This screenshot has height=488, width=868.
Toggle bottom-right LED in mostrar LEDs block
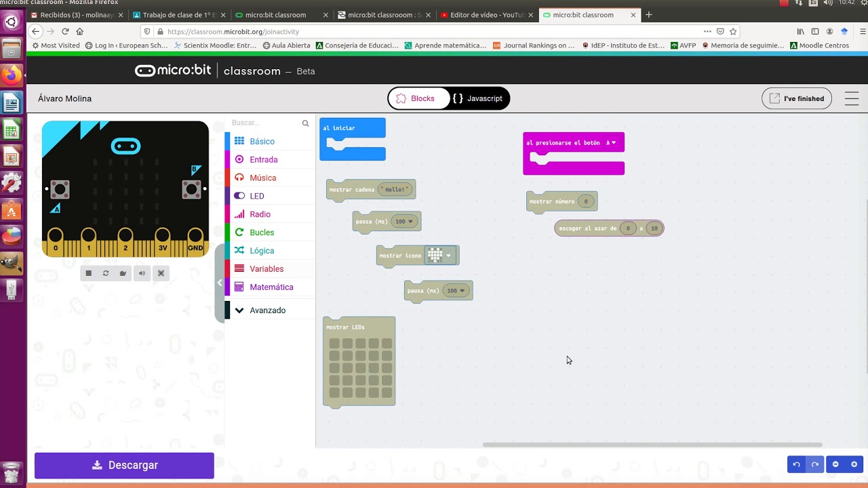coord(387,392)
